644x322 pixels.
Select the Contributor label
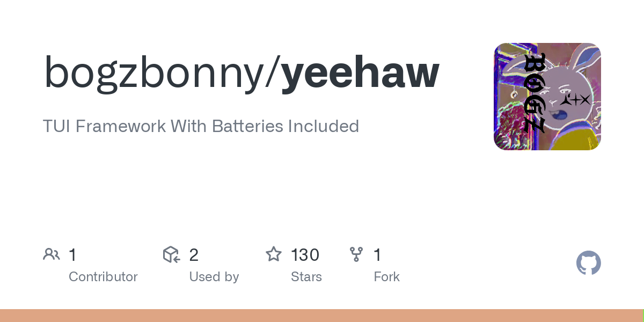click(x=103, y=277)
